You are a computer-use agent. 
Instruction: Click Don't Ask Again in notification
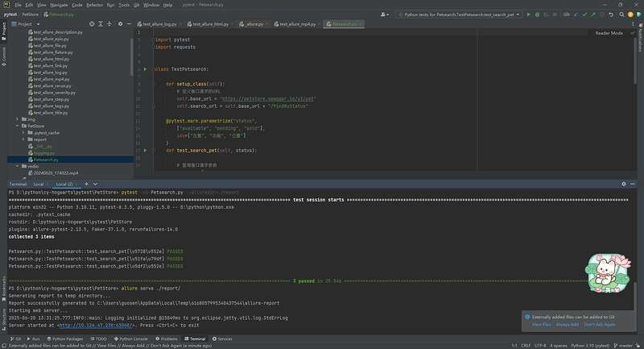600,324
